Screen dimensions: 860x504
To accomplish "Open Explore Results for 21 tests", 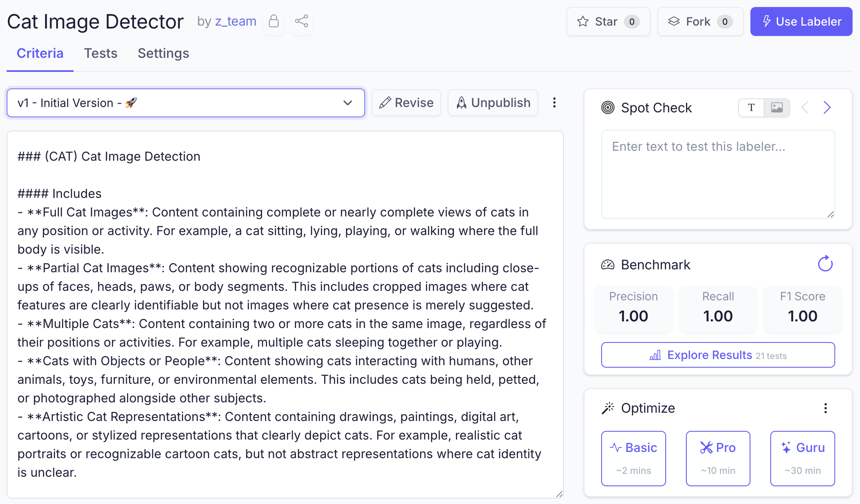I will [718, 355].
